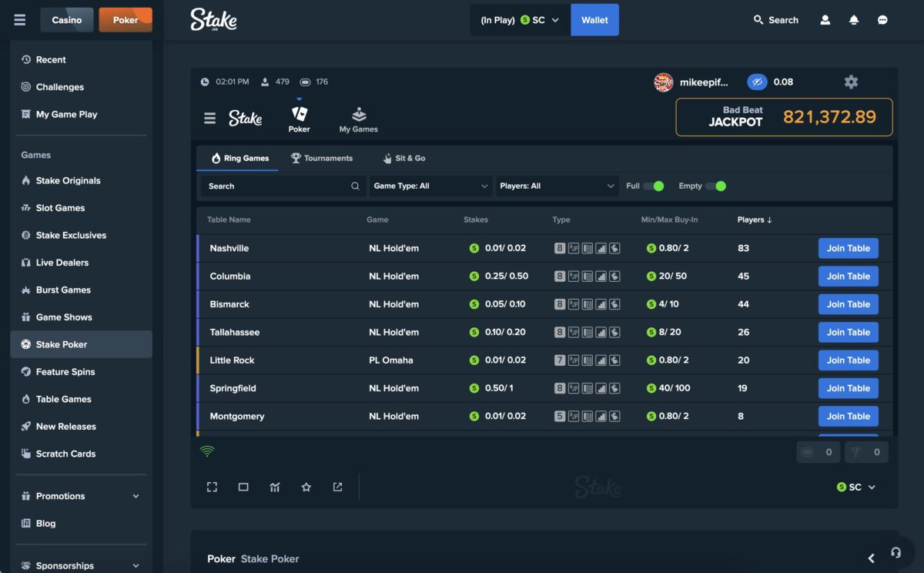Join the Little Rock table
The height and width of the screenshot is (573, 924).
pos(848,360)
